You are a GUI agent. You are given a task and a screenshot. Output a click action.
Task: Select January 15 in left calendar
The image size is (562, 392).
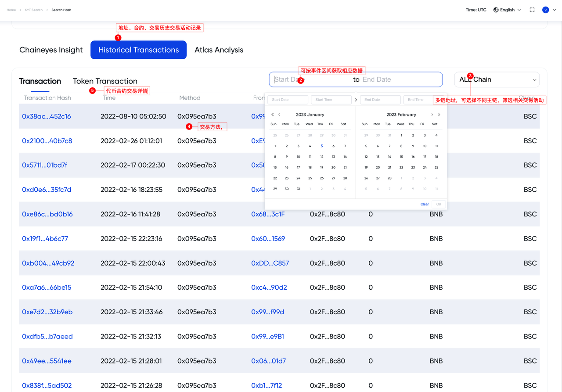[x=275, y=167]
